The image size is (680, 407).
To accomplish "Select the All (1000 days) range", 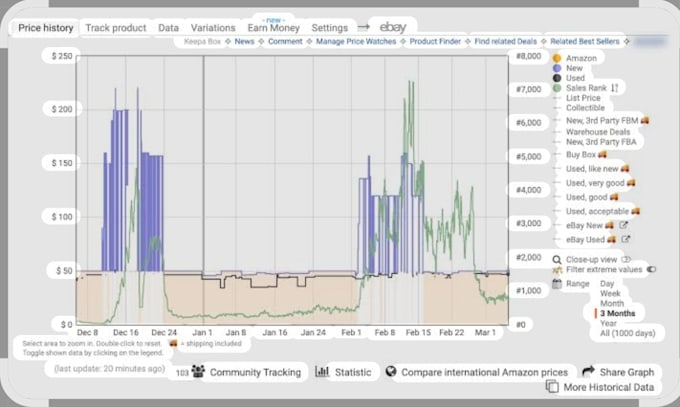I will [628, 333].
